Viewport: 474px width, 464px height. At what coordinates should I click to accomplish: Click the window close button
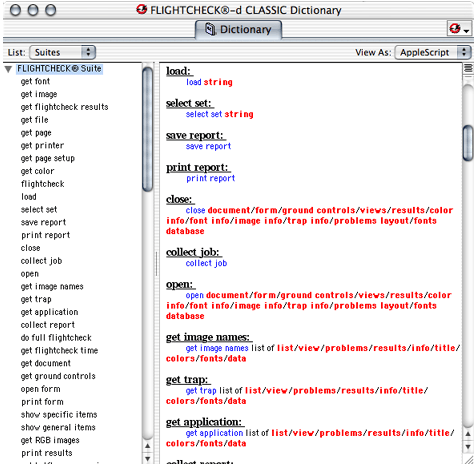click(15, 10)
